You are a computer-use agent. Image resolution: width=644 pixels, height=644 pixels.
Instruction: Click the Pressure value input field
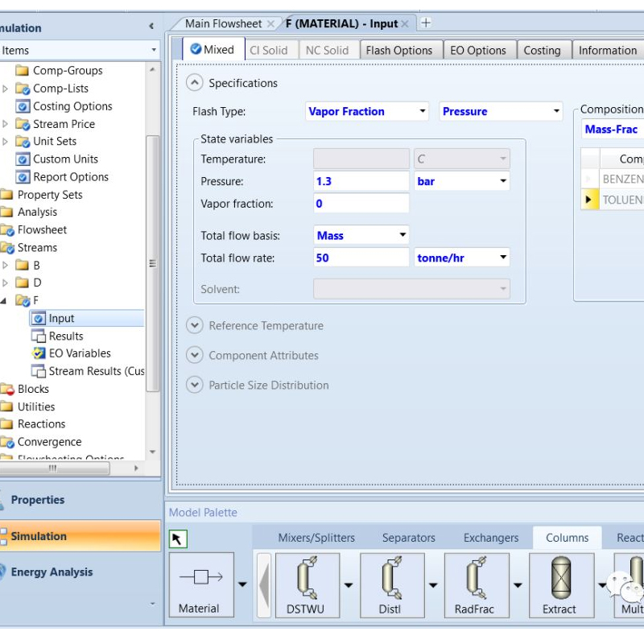click(x=360, y=182)
